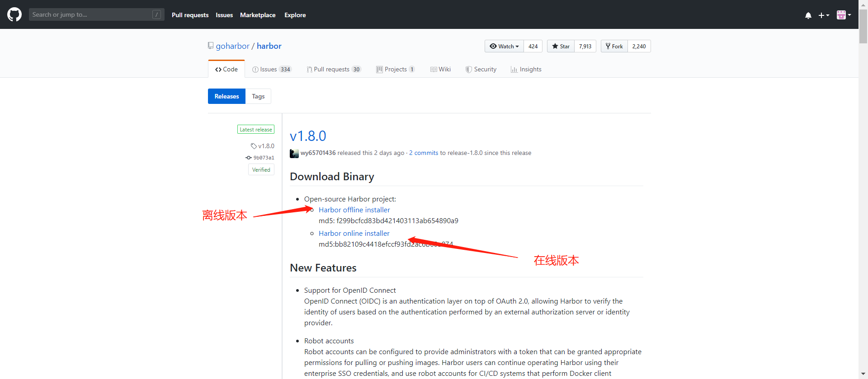Screen dimensions: 868x379
Task: Switch to the repository Pull requests tab
Action: (334, 69)
